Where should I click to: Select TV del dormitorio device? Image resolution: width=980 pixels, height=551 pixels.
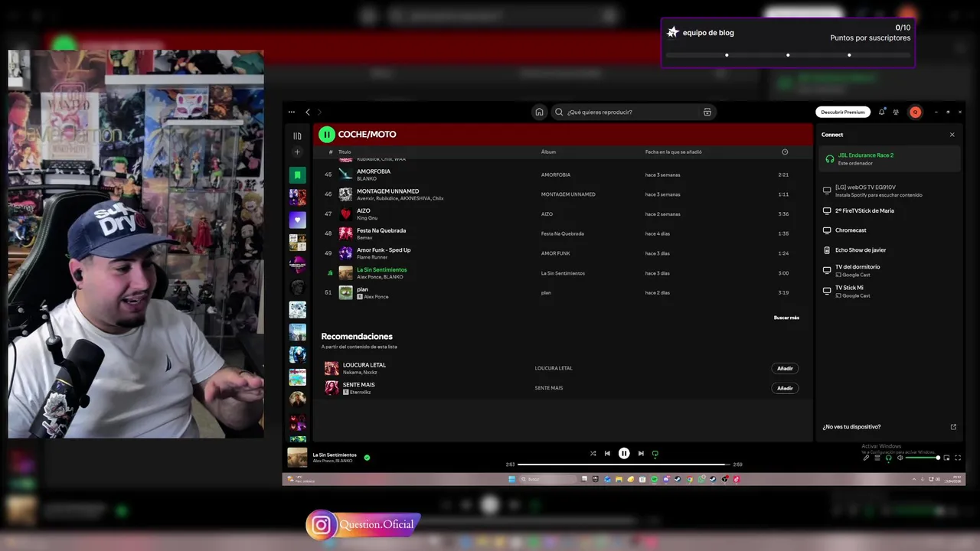pos(889,270)
